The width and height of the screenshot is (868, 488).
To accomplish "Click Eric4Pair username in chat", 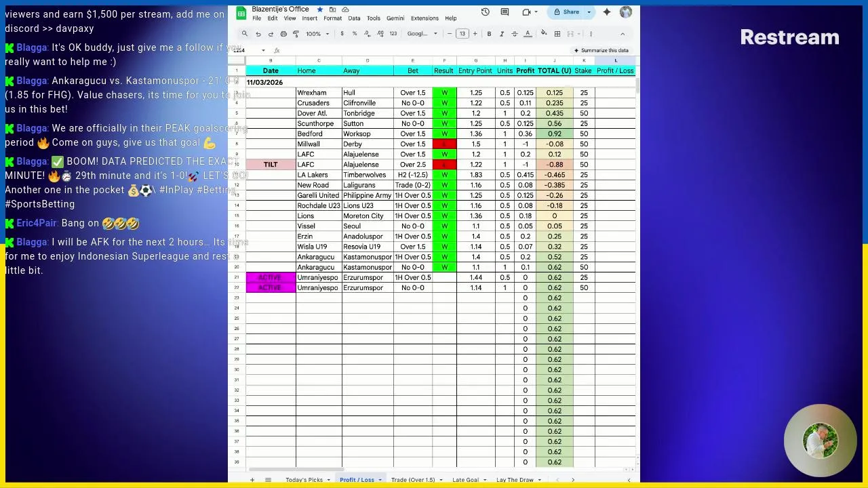I will click(37, 223).
